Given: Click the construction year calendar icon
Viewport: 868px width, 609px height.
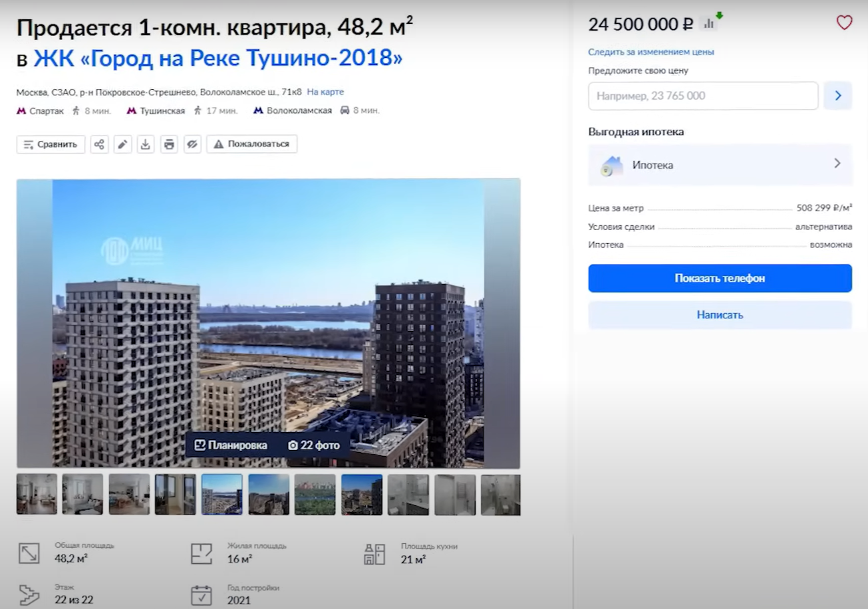Looking at the screenshot, I should pyautogui.click(x=201, y=595).
